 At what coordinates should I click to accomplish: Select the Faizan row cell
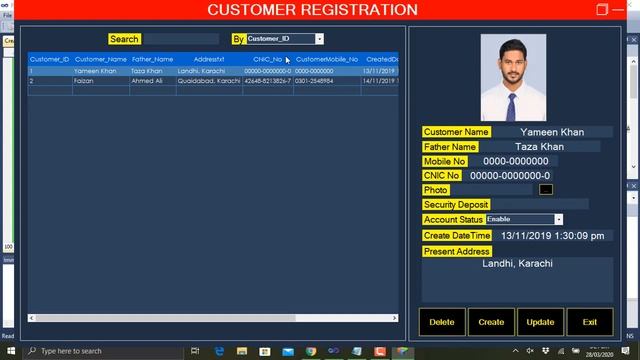point(101,81)
